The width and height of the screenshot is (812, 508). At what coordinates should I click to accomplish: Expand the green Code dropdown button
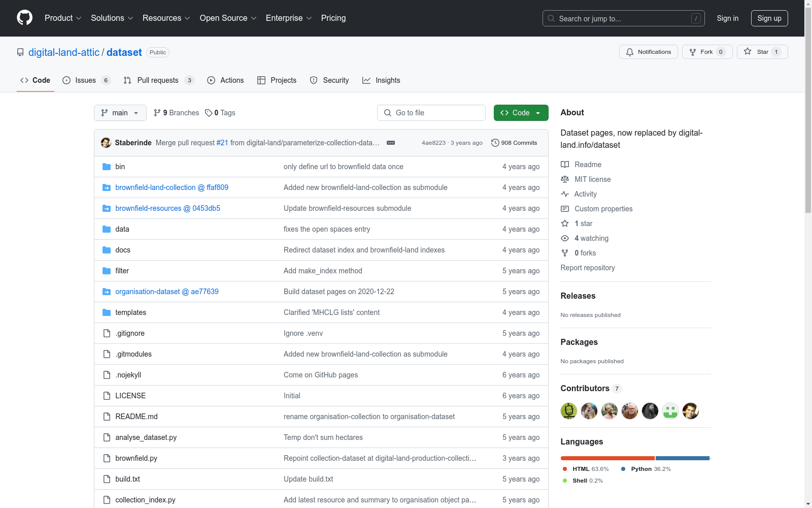click(521, 113)
